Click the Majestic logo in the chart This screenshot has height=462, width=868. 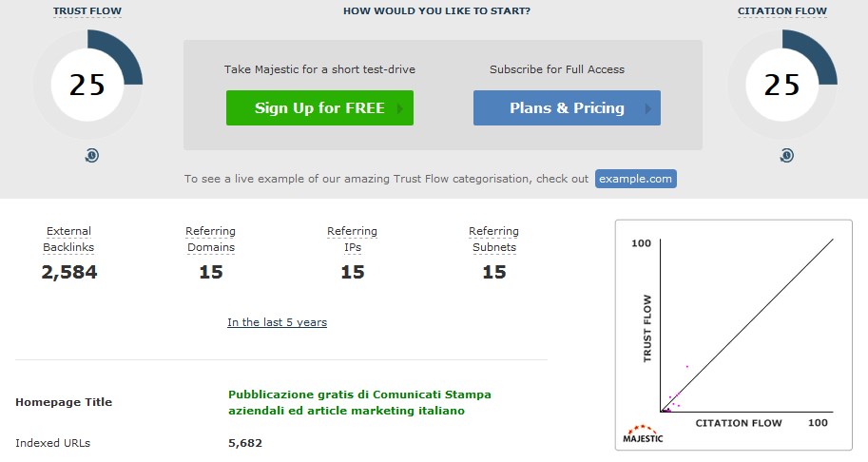click(643, 433)
